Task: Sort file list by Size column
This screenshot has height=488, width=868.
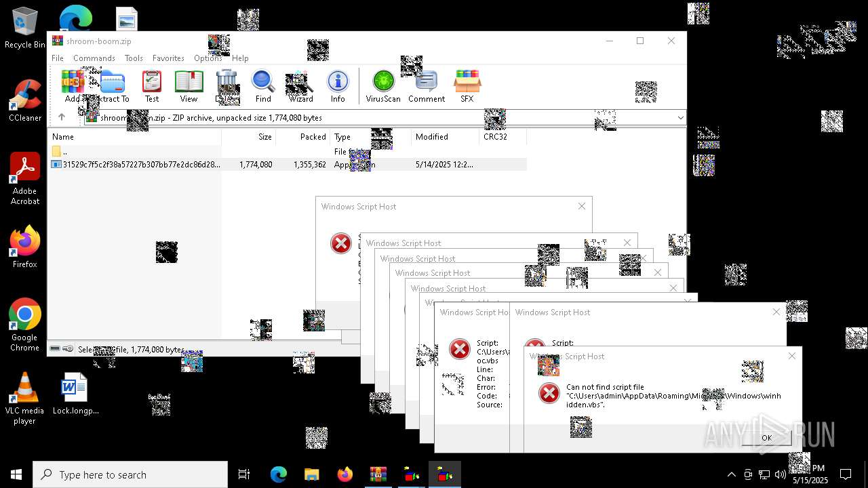Action: 248,137
